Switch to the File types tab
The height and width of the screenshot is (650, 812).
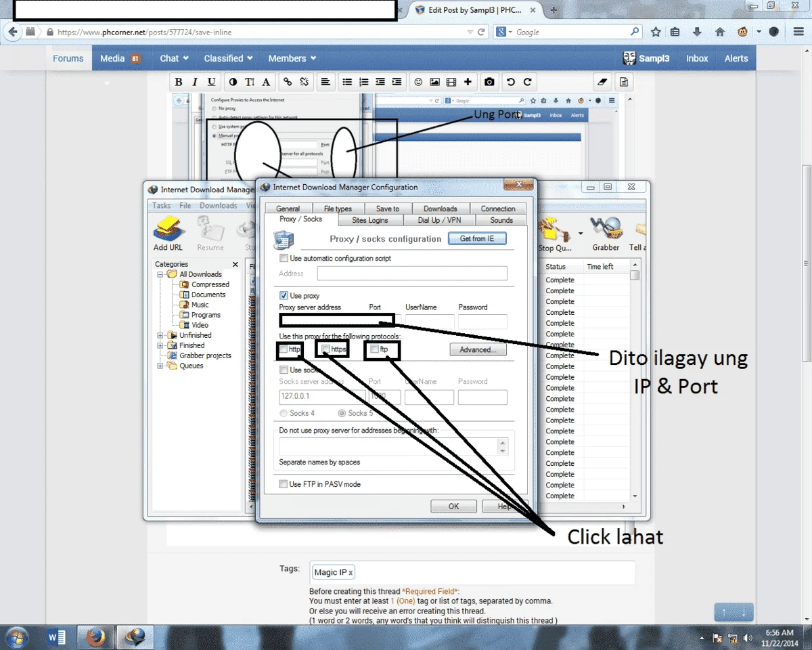(338, 209)
